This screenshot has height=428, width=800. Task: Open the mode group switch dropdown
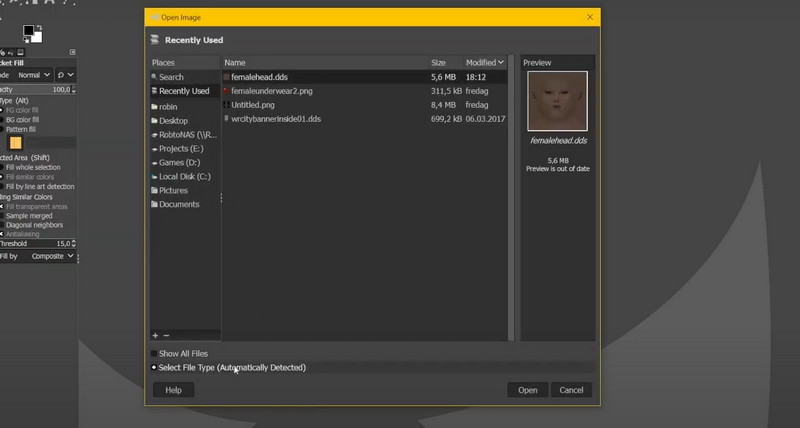coord(65,75)
